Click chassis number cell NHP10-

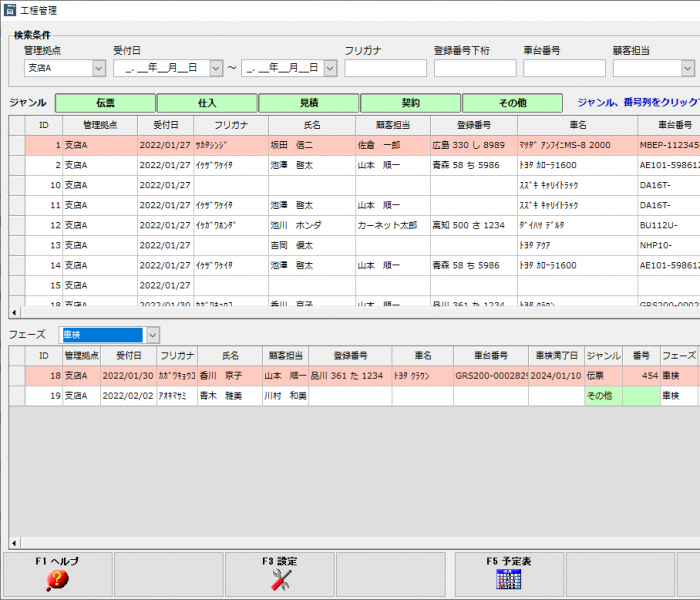tap(668, 246)
